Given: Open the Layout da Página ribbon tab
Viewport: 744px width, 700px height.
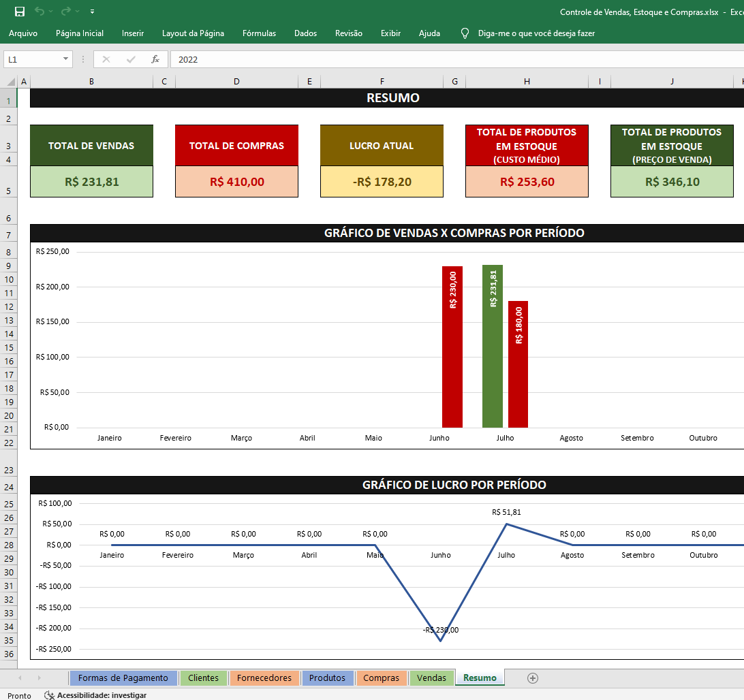Looking at the screenshot, I should point(193,33).
